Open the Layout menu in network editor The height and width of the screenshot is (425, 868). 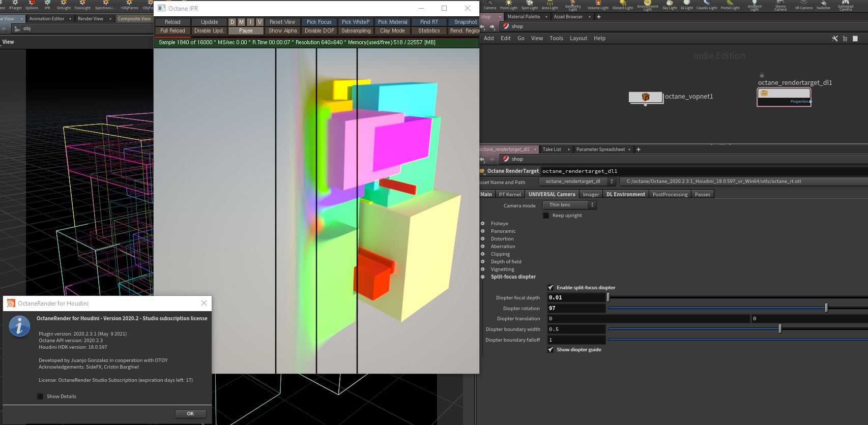click(578, 38)
